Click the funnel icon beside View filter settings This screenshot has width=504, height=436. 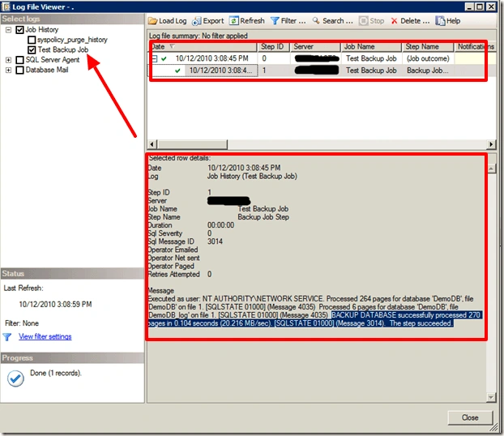coord(7,336)
